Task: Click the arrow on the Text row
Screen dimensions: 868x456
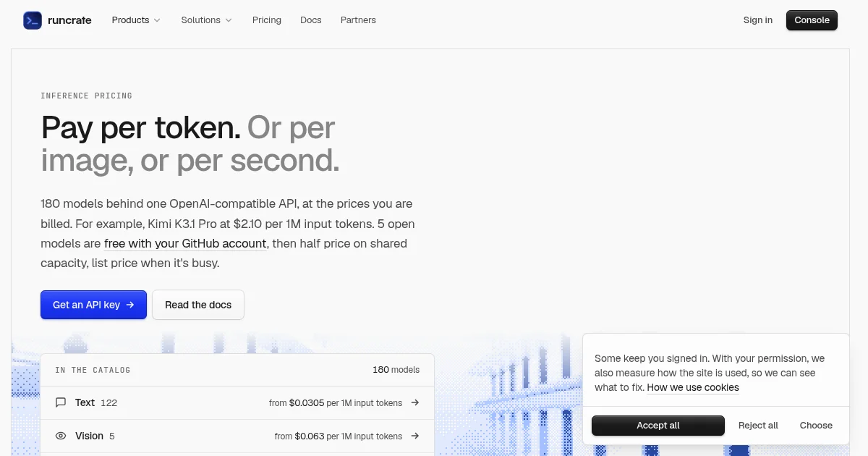Action: pos(415,402)
